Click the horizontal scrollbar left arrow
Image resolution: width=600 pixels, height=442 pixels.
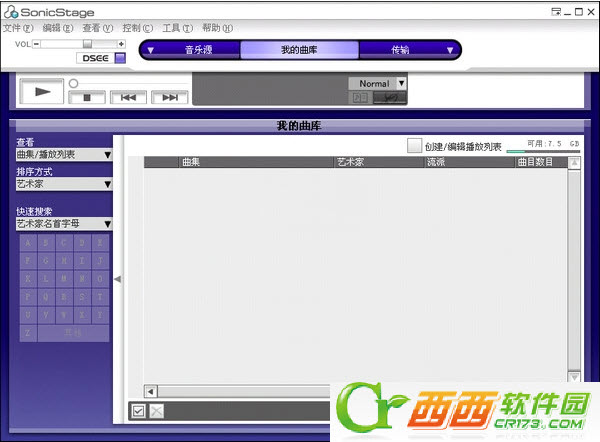coord(150,391)
